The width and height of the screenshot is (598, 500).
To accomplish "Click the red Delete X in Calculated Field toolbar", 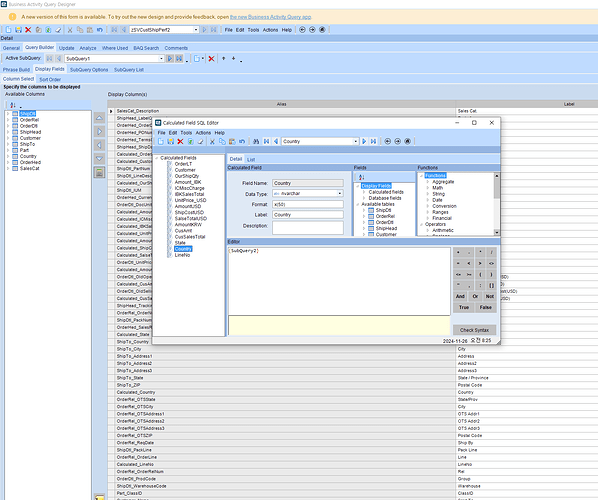I will point(180,141).
